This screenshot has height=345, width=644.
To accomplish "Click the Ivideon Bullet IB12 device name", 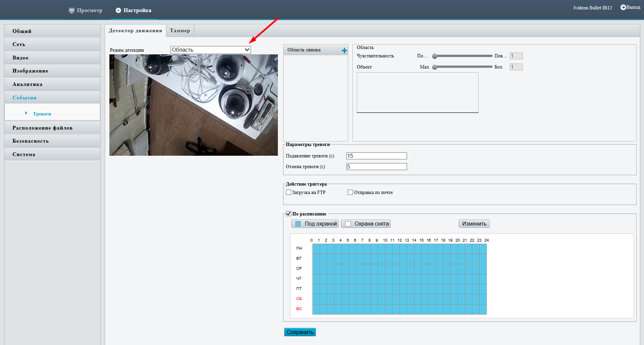I will pyautogui.click(x=592, y=8).
